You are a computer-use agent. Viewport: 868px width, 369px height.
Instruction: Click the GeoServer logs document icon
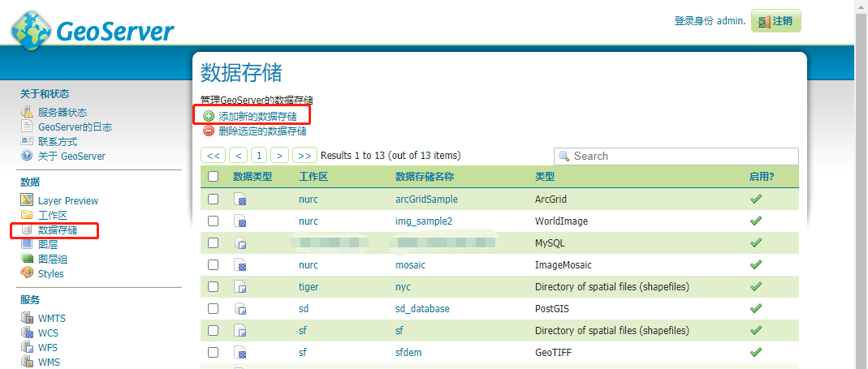tap(27, 127)
